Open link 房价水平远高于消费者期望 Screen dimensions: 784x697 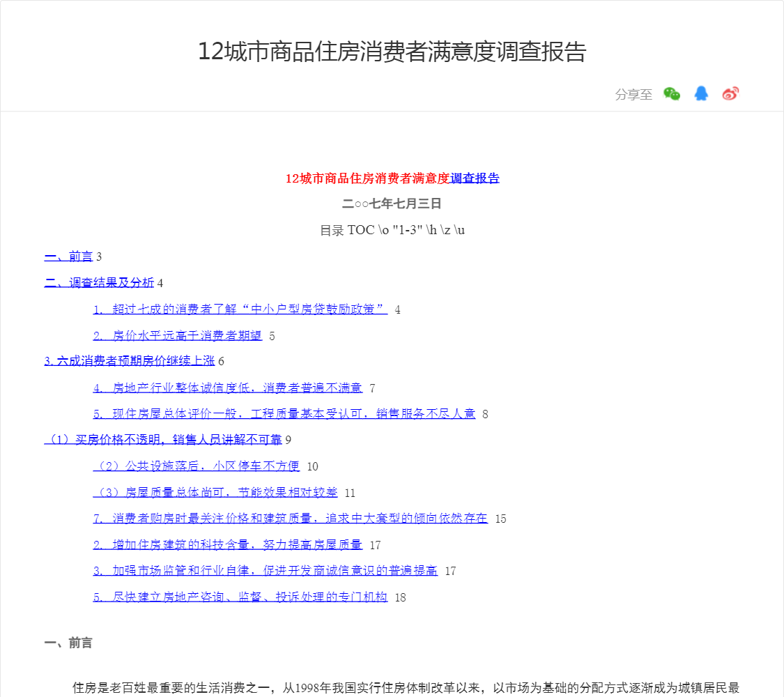point(178,335)
